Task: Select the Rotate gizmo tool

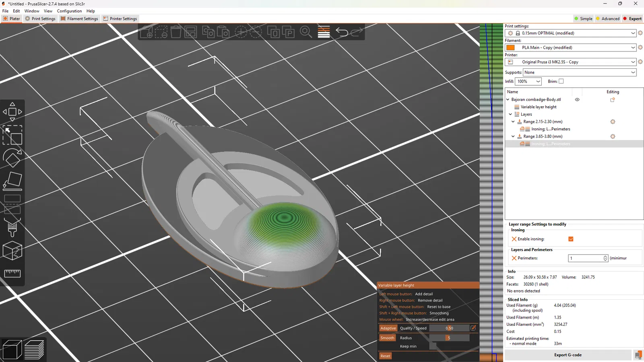Action: pyautogui.click(x=12, y=158)
